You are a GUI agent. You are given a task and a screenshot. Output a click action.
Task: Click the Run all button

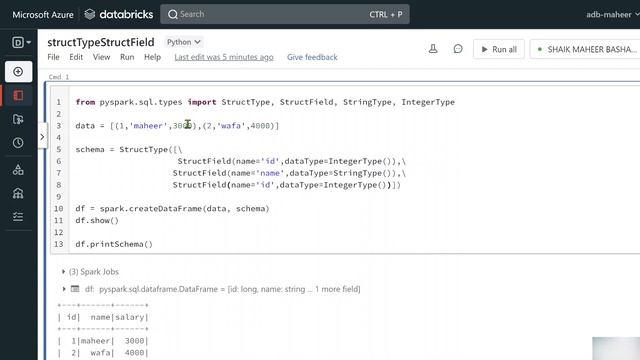pyautogui.click(x=499, y=49)
